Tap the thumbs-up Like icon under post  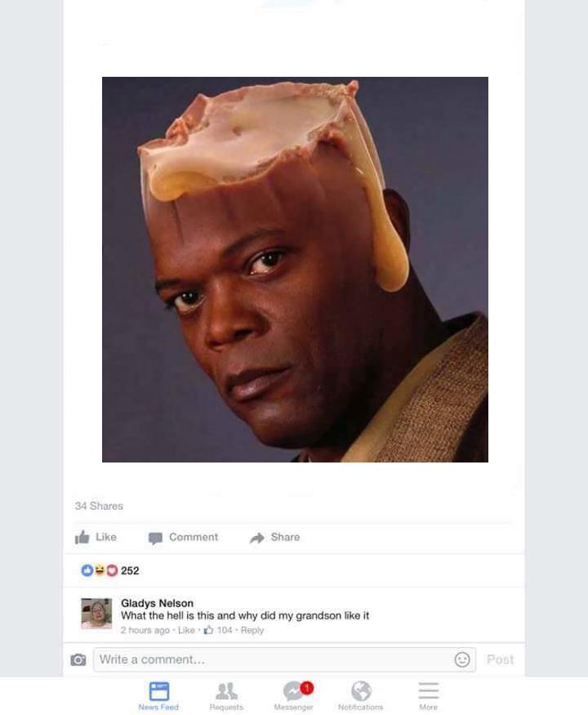point(82,537)
